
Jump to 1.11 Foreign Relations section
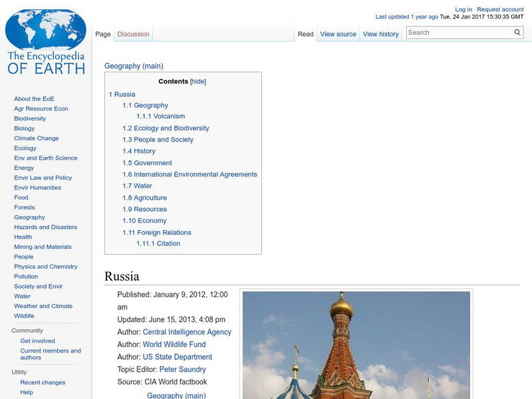point(157,232)
